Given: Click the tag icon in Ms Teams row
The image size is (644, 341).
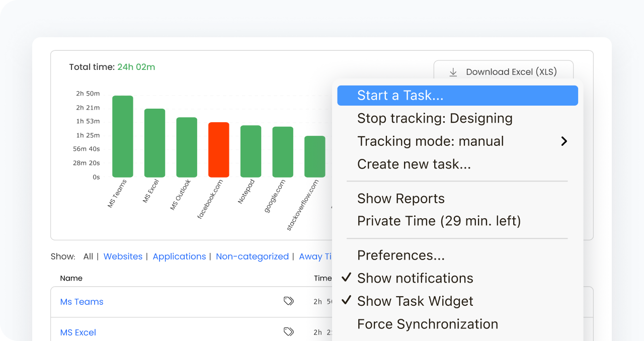Looking at the screenshot, I should point(288,301).
